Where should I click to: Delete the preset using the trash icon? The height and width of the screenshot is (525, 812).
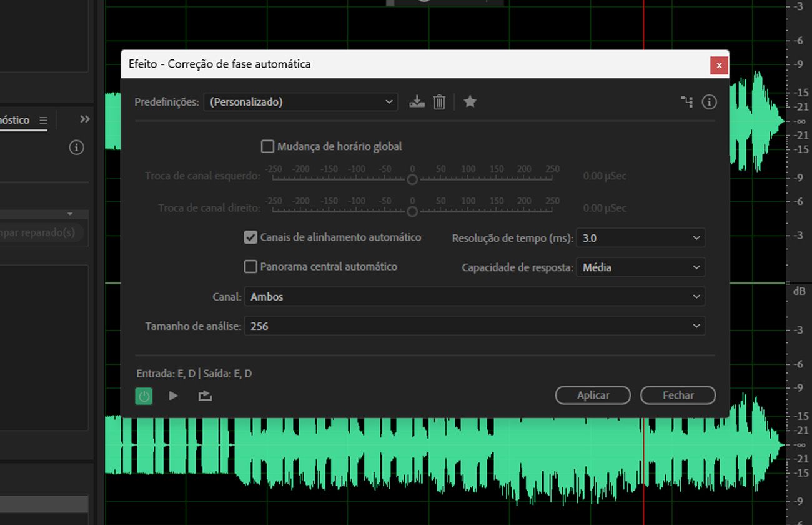pos(439,102)
